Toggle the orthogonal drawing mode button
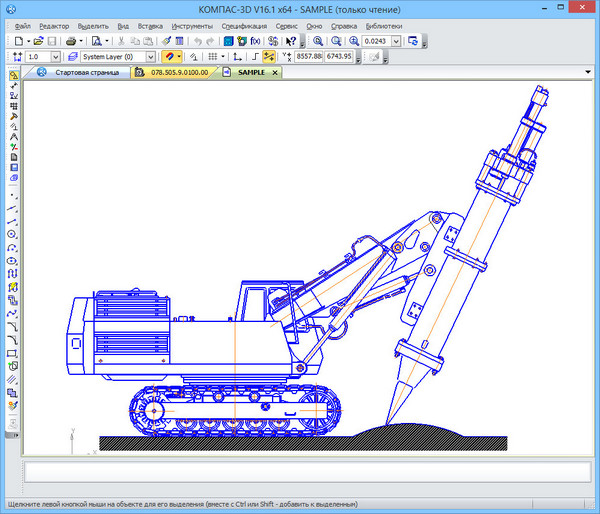The width and height of the screenshot is (600, 514). (254, 57)
